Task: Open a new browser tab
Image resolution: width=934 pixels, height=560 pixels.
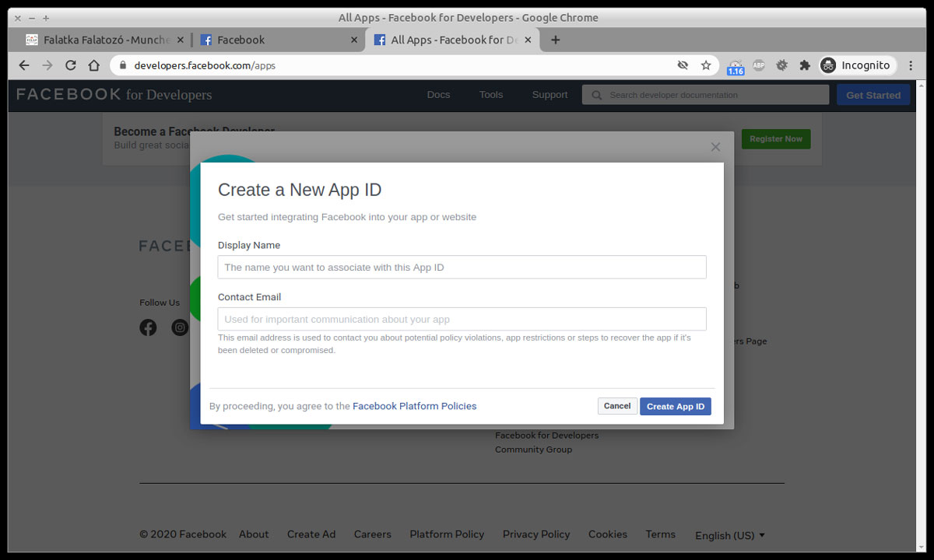Action: point(555,40)
